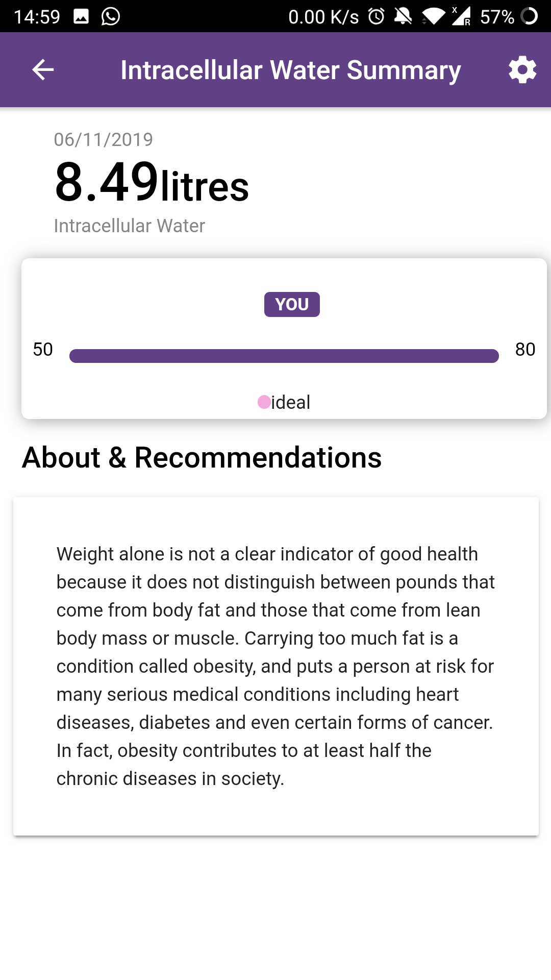Image resolution: width=551 pixels, height=980 pixels.
Task: Open settings with the gear icon
Action: tap(522, 70)
